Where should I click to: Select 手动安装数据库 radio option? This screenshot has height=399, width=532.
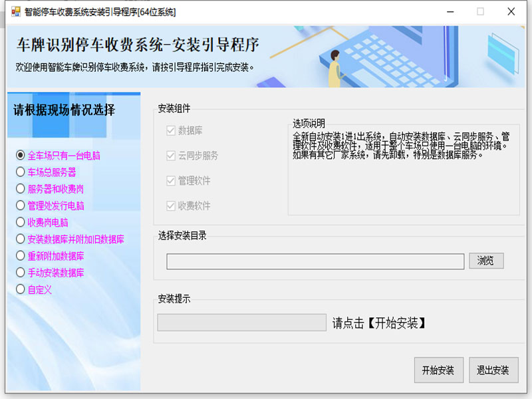(x=21, y=273)
